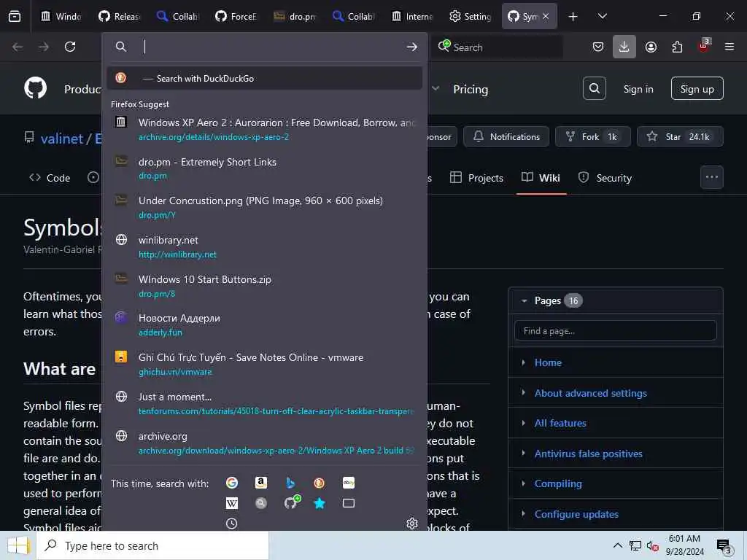Reload the current page
747x560 pixels.
(x=70, y=47)
